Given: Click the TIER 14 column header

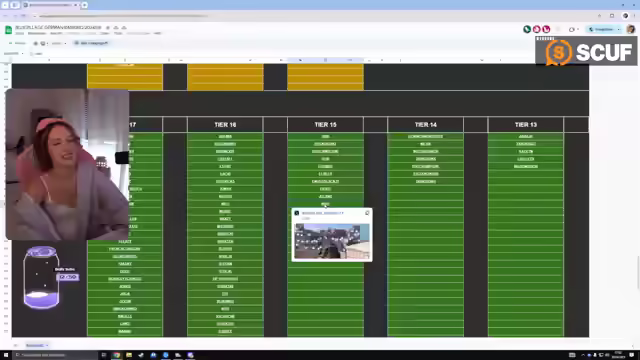Looking at the screenshot, I should 425,124.
